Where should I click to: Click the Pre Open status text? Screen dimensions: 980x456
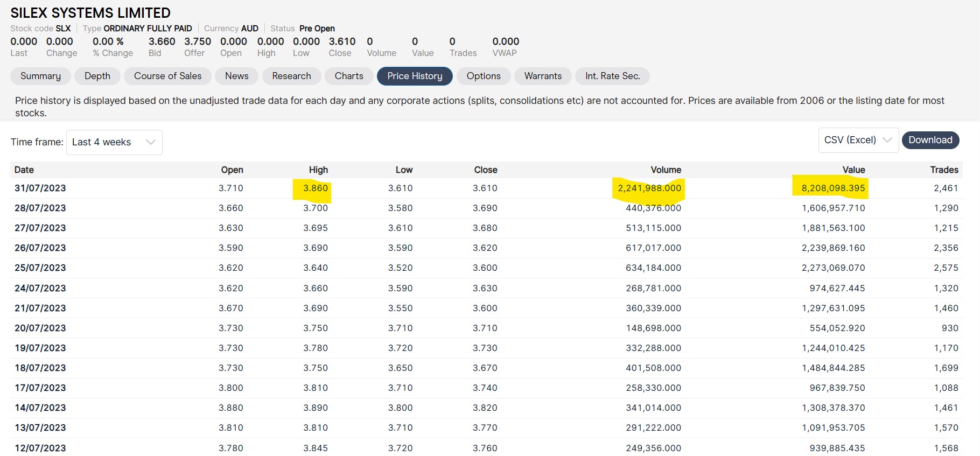317,29
